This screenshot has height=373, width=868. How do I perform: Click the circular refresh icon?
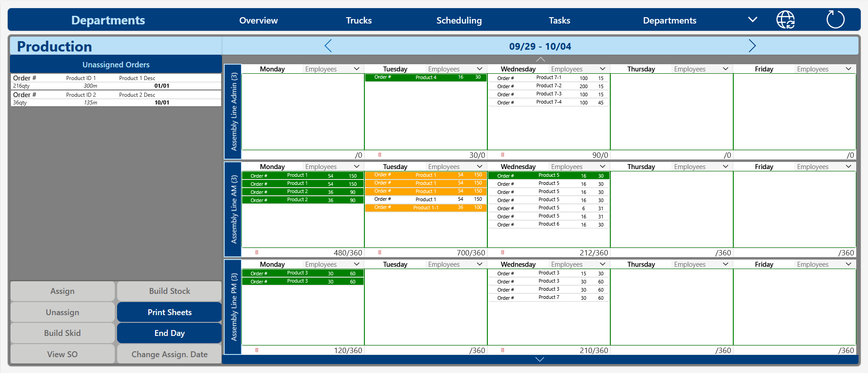point(835,20)
